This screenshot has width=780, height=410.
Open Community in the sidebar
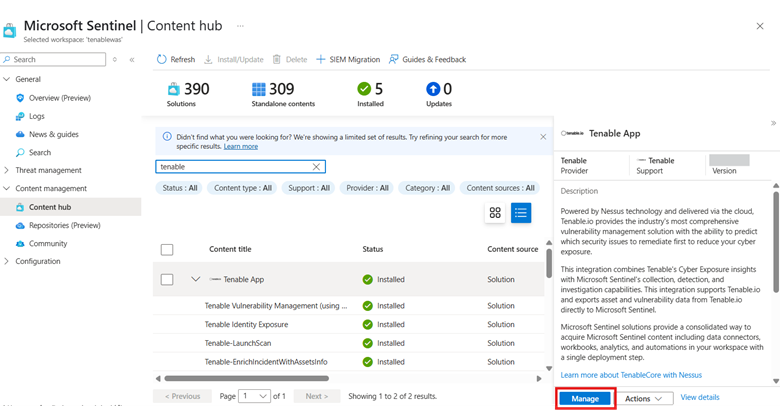tap(48, 243)
